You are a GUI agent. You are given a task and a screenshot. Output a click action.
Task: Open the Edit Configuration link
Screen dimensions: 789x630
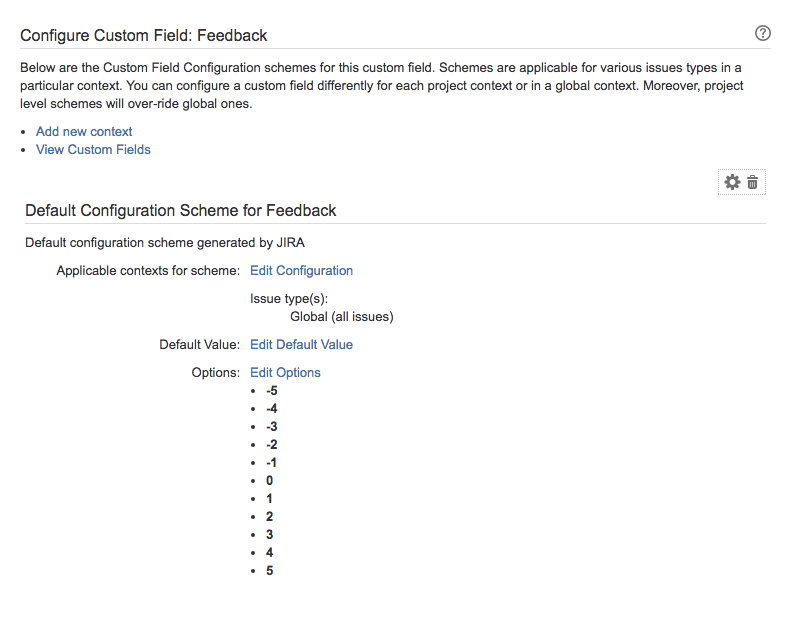pyautogui.click(x=301, y=270)
